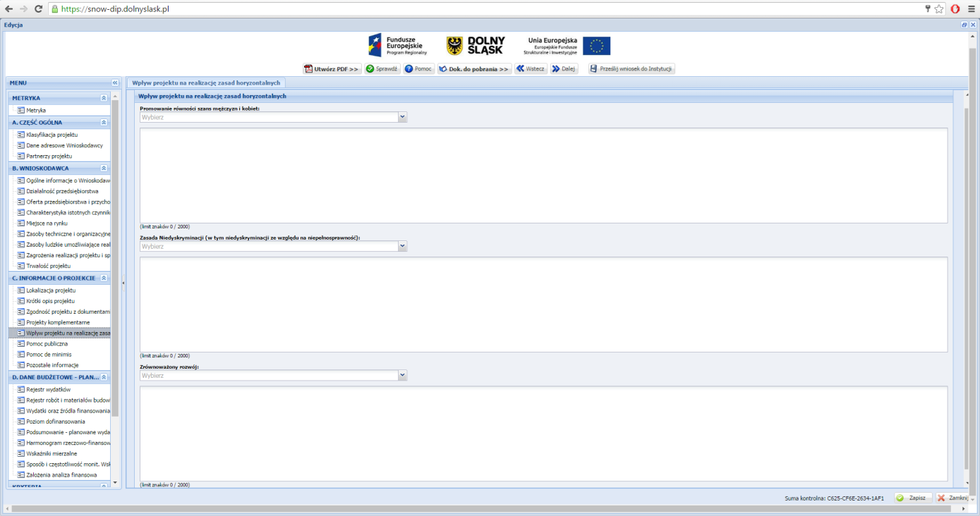Select Wpływ projektu na realizację menu item
Viewport: 980px width, 516px height.
59,333
